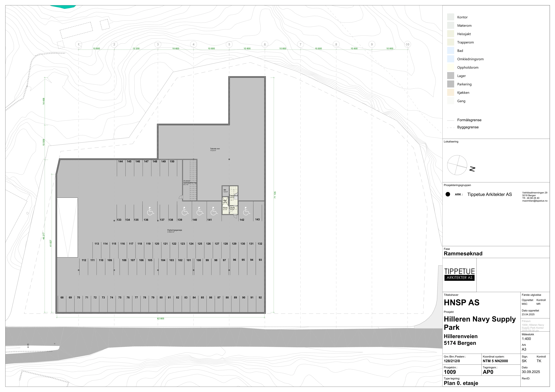Click the wheelchair symbol beside parking space 142
Viewport: 555px width, 392px height.
click(x=247, y=211)
